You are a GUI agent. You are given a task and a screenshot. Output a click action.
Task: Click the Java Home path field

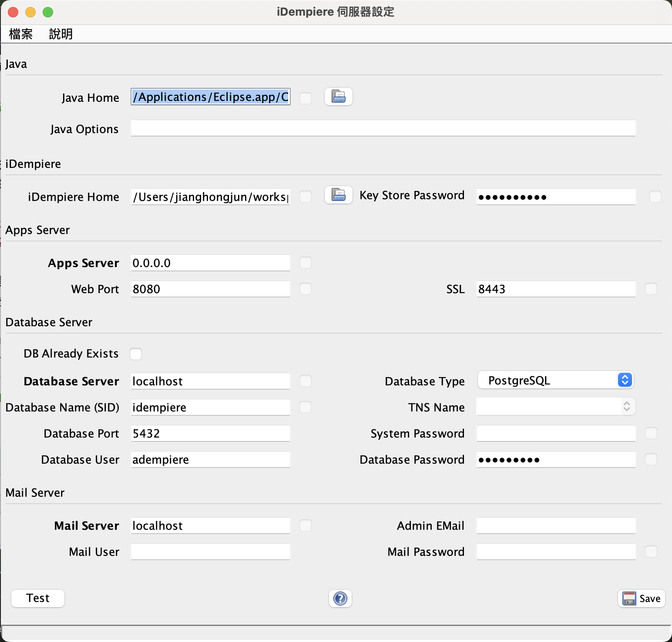tap(211, 97)
